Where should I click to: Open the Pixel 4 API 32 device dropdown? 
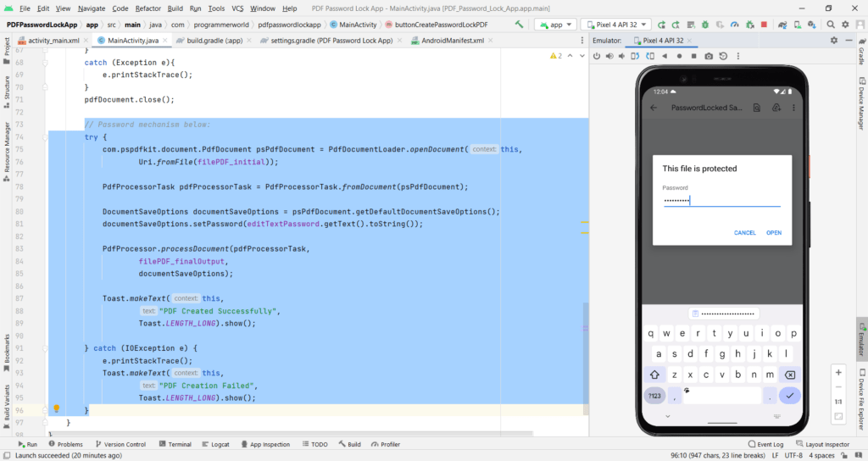point(616,25)
